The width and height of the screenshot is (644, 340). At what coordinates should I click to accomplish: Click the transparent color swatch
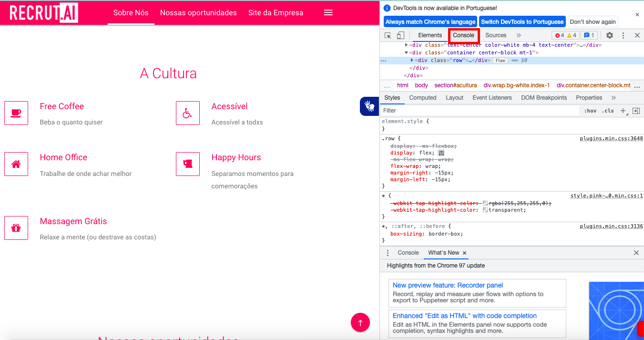tap(485, 210)
